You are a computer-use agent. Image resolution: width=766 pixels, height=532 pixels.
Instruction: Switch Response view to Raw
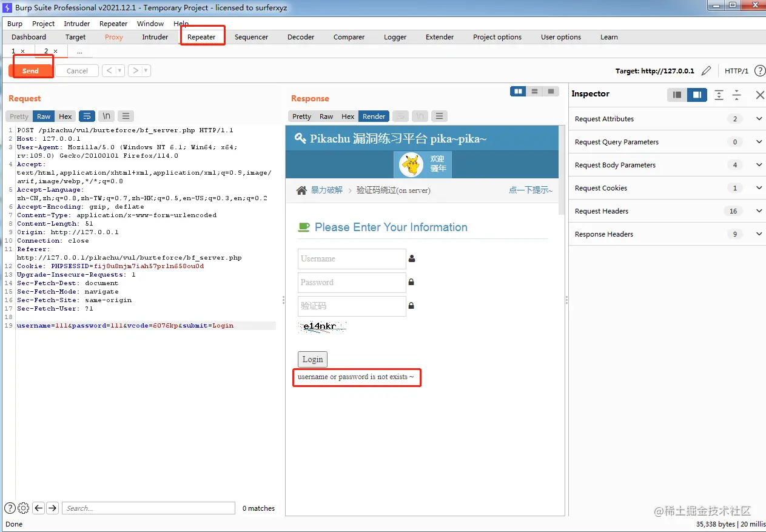coord(326,116)
